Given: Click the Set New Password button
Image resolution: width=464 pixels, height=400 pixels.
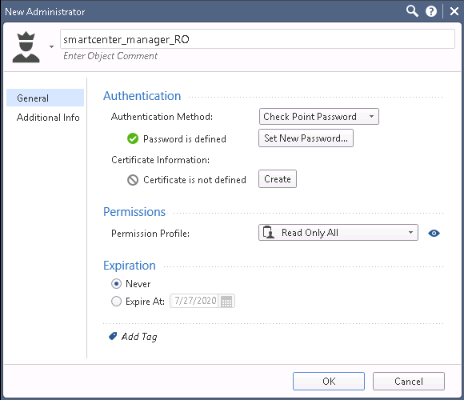Looking at the screenshot, I should [306, 138].
